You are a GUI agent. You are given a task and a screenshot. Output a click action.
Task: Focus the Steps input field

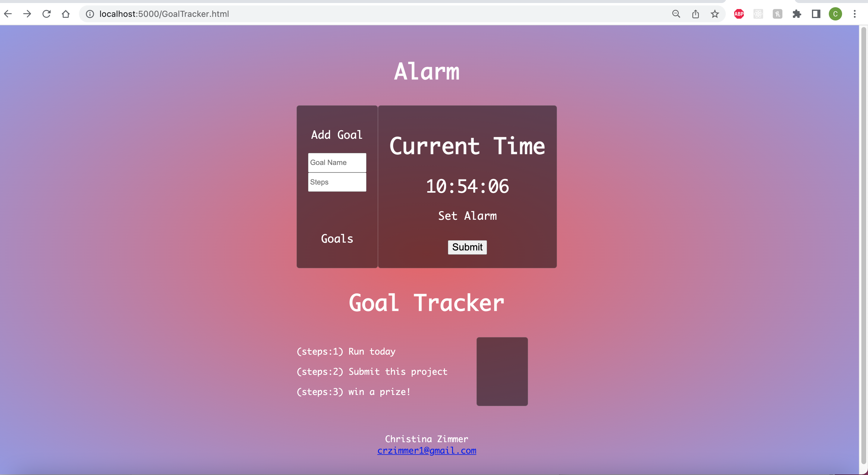click(x=337, y=182)
